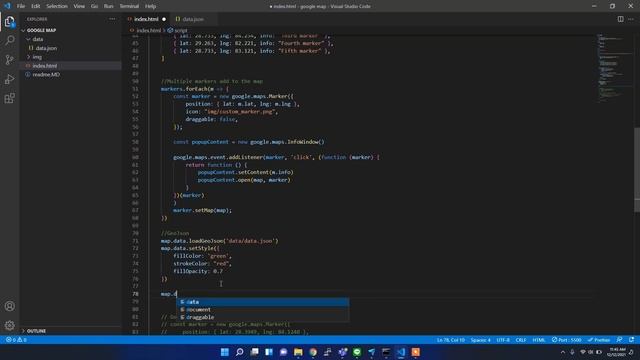
Task: Open readme.MD in the explorer
Action: click(46, 75)
